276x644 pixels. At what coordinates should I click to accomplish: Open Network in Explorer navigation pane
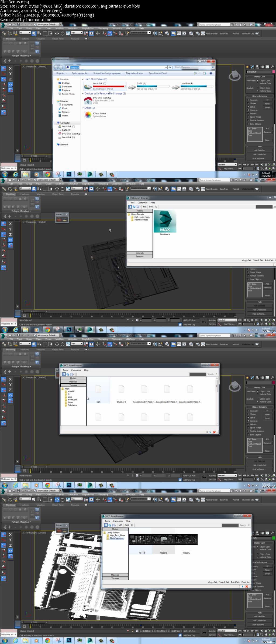[x=63, y=145]
